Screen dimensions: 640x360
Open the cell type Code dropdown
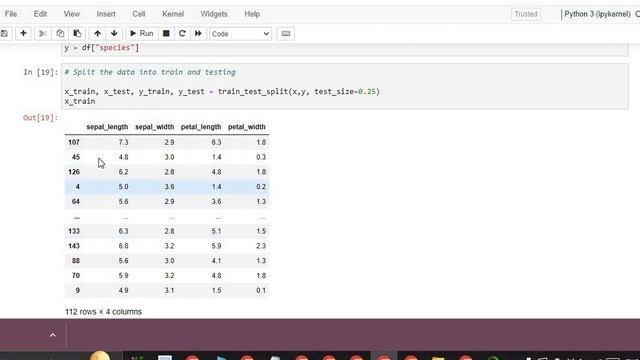[240, 34]
